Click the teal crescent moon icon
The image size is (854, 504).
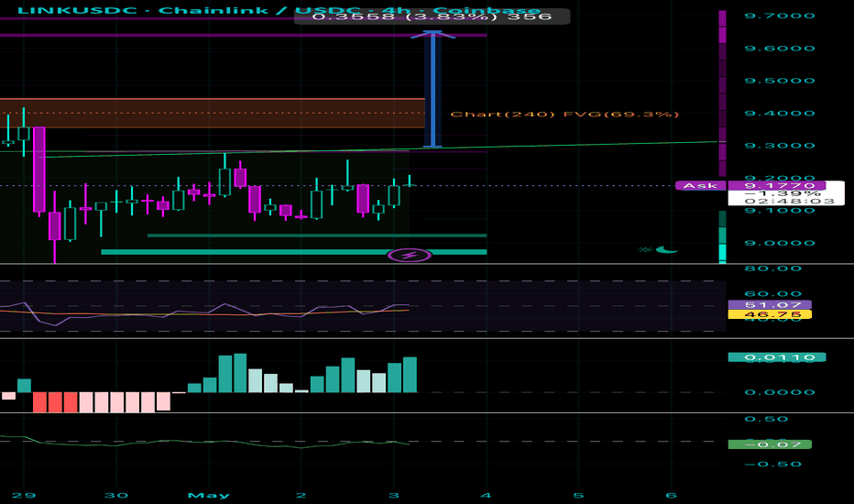click(x=667, y=250)
